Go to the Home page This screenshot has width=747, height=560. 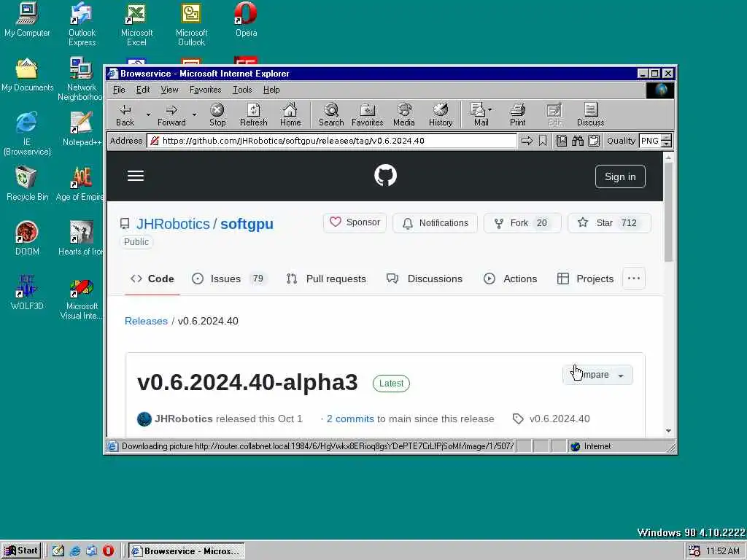[x=290, y=114]
